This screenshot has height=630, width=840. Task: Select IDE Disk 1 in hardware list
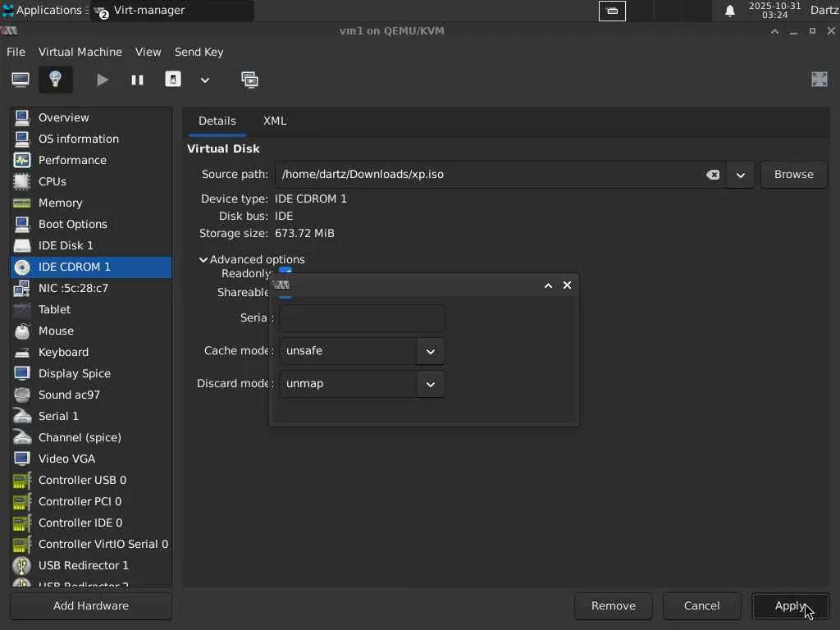click(66, 245)
